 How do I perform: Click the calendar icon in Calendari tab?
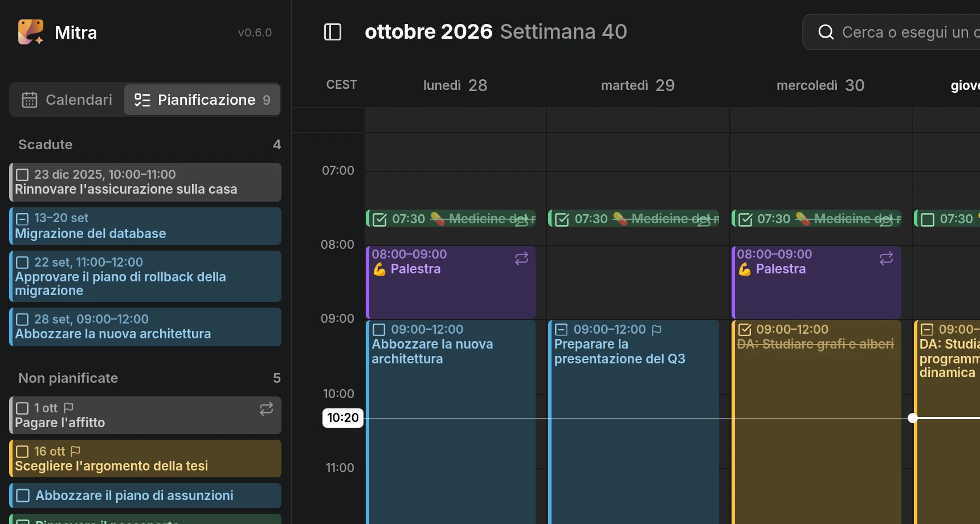tap(30, 100)
